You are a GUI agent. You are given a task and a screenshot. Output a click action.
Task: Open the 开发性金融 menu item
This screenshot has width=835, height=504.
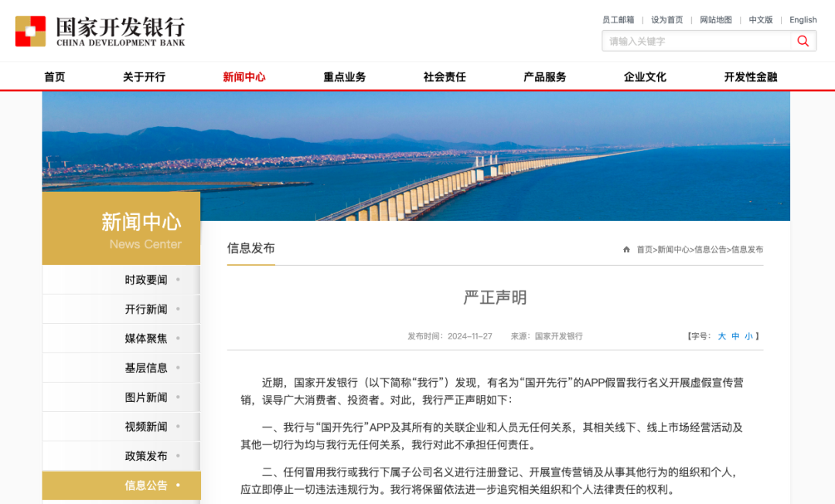pos(750,77)
